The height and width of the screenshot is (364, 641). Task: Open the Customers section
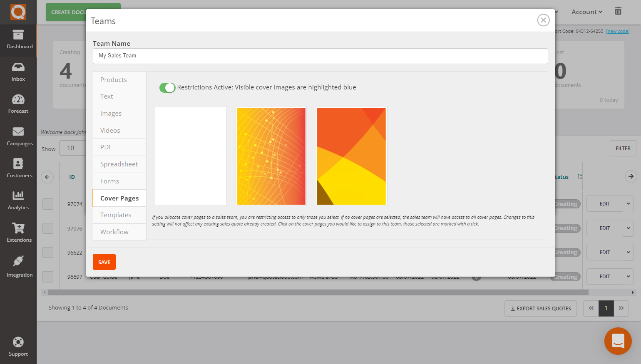18,168
